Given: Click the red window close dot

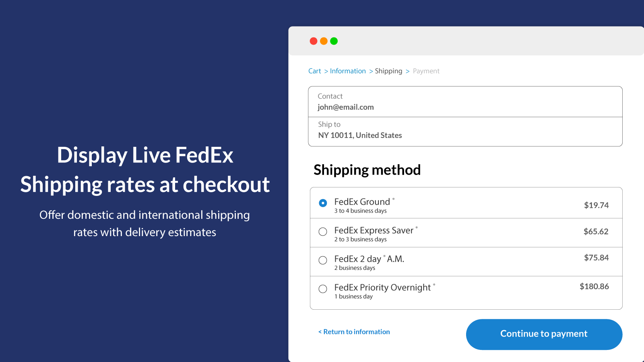Looking at the screenshot, I should pyautogui.click(x=314, y=41).
